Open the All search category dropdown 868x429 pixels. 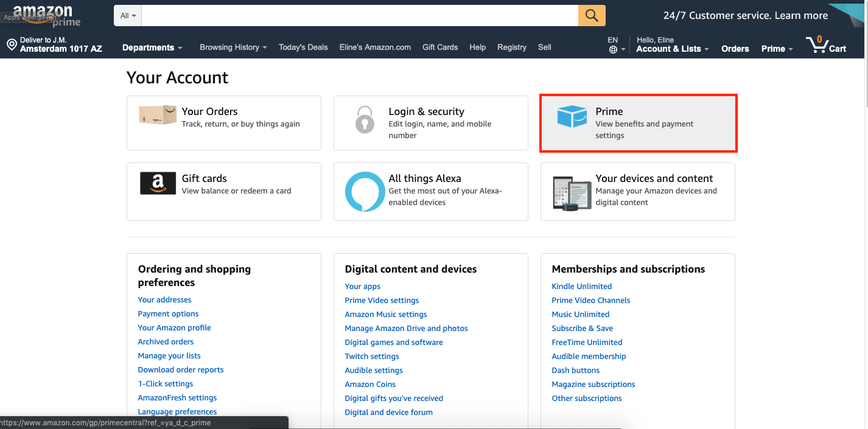[128, 15]
